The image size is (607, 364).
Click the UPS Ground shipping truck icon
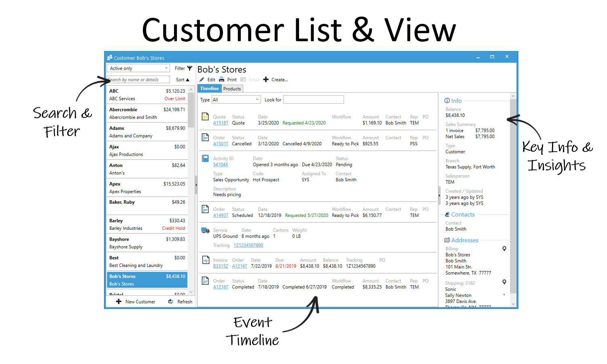coord(205,231)
